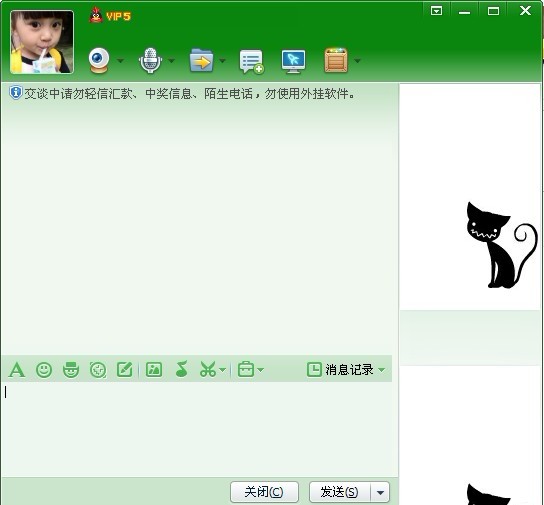Send a window shake nudge icon
This screenshot has height=505, width=544.
[x=98, y=370]
